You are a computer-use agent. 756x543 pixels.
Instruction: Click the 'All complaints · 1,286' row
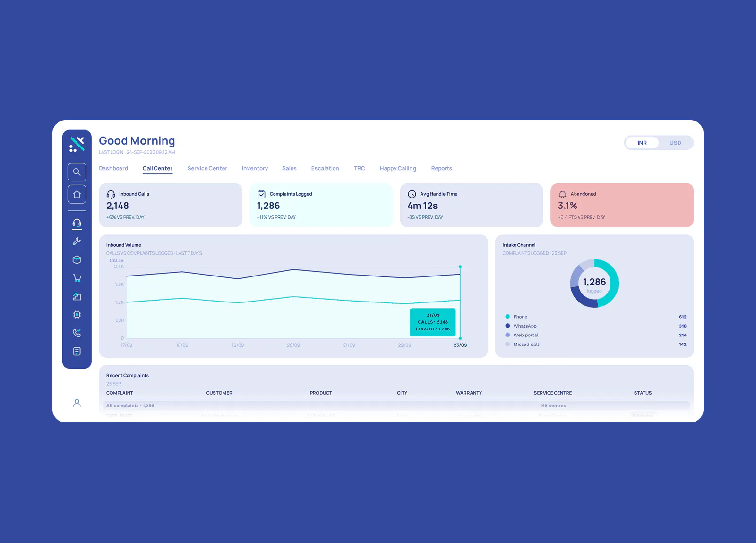(396, 406)
